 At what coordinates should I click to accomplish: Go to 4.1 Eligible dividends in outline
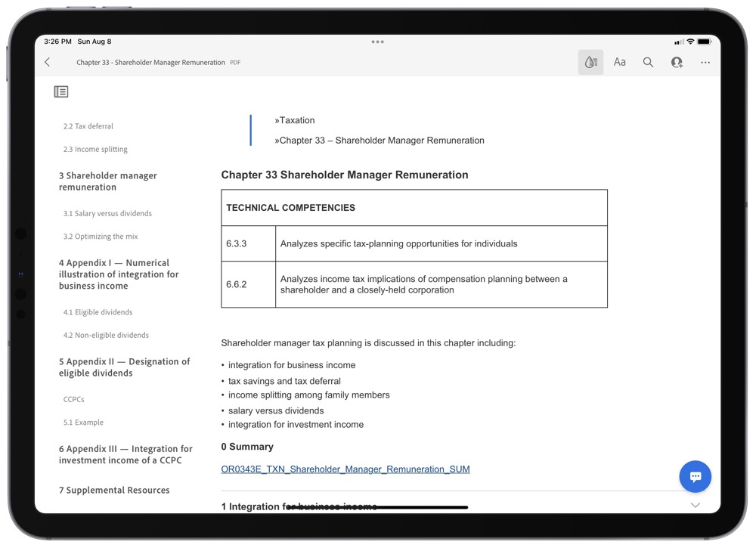point(98,312)
